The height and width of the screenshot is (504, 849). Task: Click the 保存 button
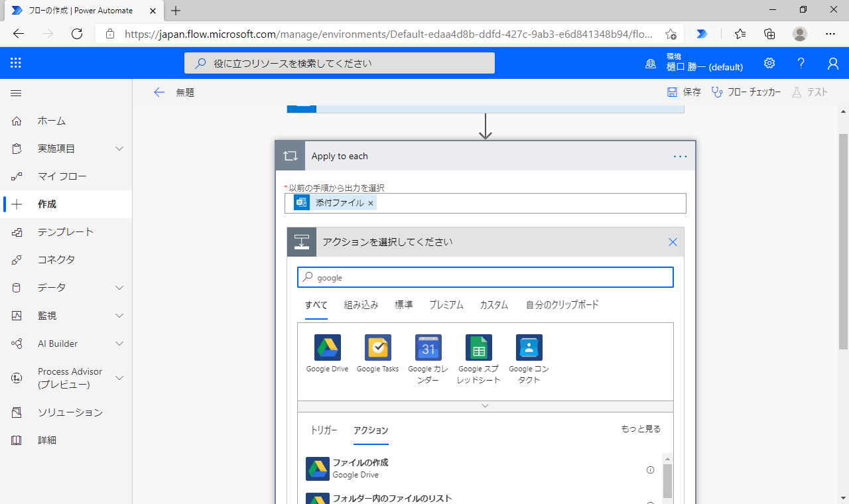point(684,92)
